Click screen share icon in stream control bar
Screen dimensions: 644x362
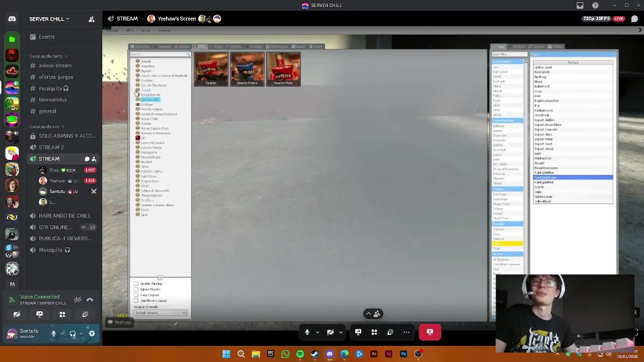pyautogui.click(x=358, y=332)
